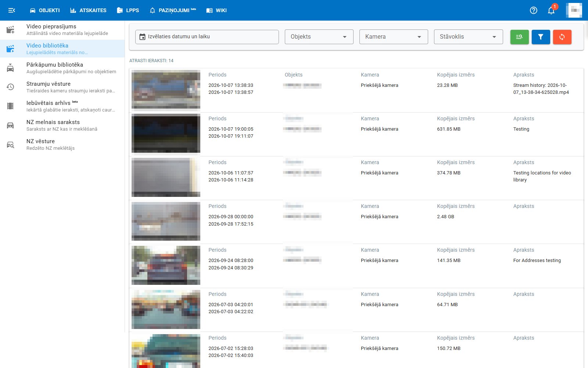The image size is (588, 368).
Task: Open the ATSKAITES menu
Action: (88, 10)
